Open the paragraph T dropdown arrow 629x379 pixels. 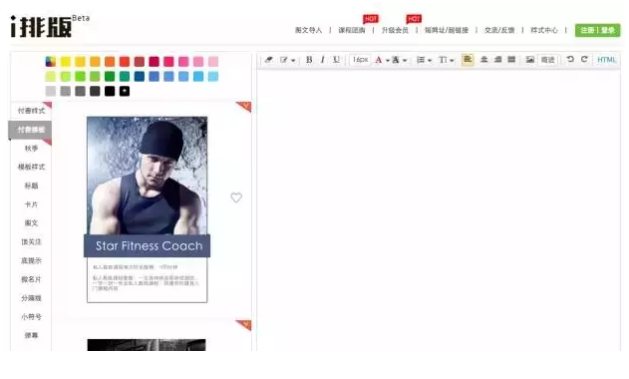[x=452, y=61]
